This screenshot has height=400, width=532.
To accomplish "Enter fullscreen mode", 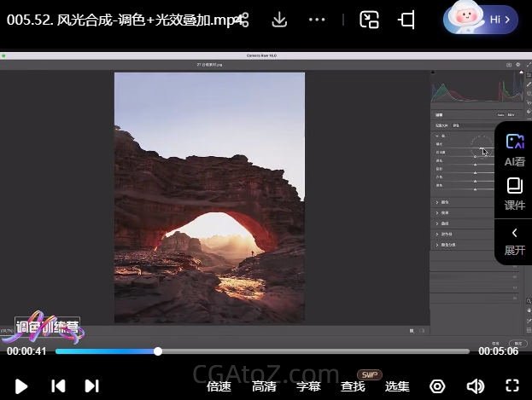I will (512, 386).
